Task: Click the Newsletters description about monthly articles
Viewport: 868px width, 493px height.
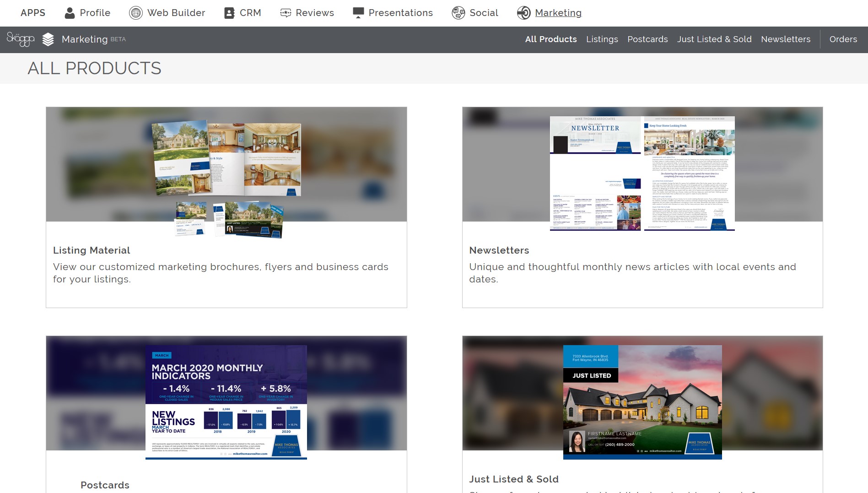Action: 632,273
